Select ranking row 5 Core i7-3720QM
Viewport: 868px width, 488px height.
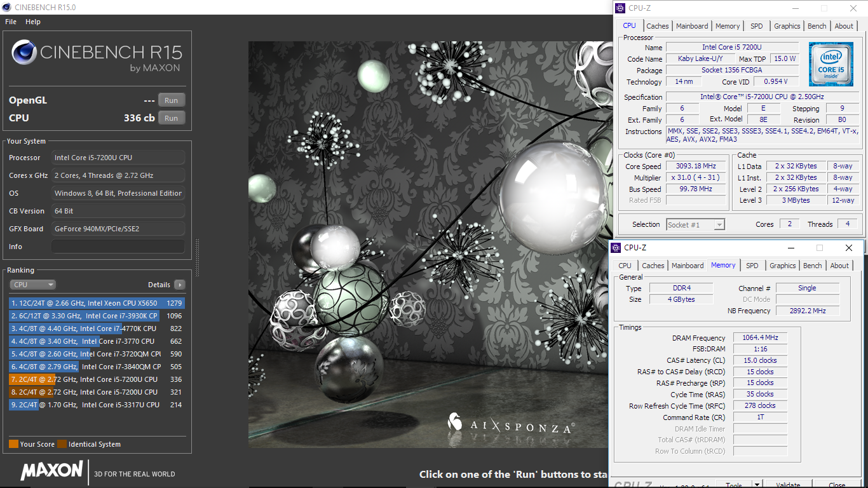97,354
